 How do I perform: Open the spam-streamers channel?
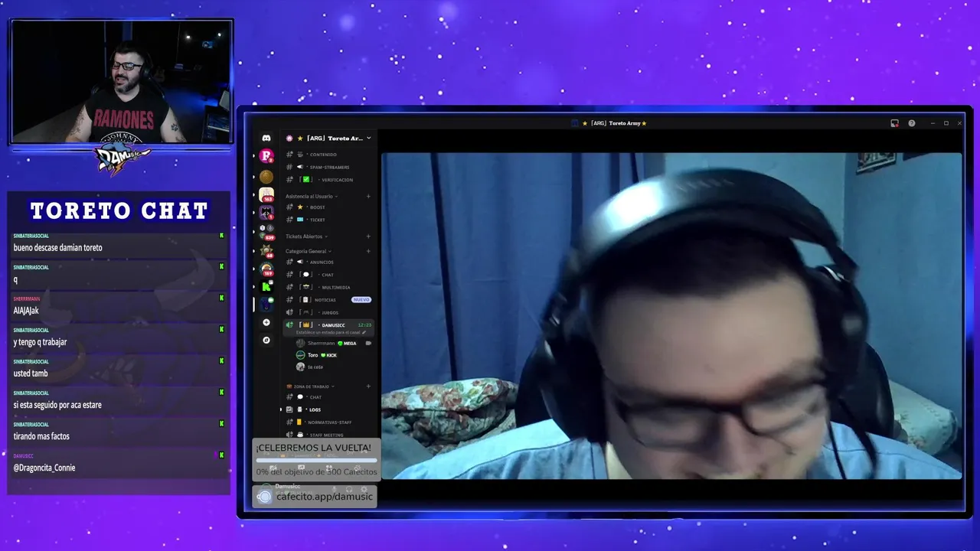[x=328, y=167]
